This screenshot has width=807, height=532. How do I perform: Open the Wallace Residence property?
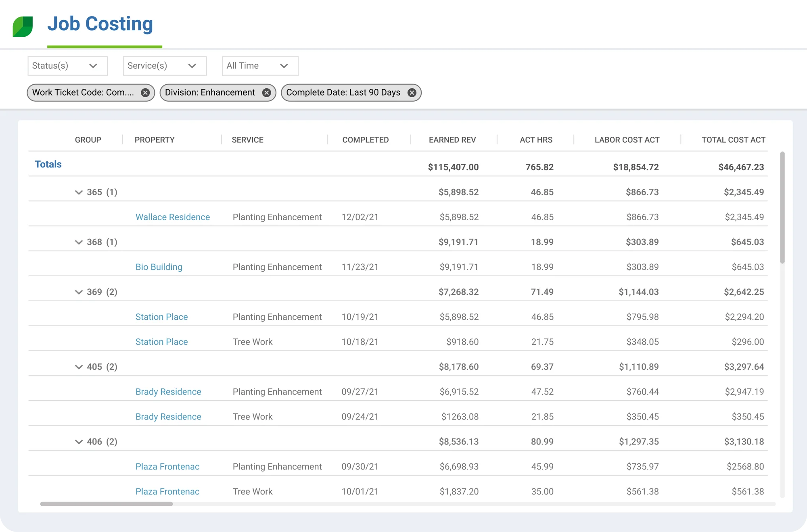173,217
